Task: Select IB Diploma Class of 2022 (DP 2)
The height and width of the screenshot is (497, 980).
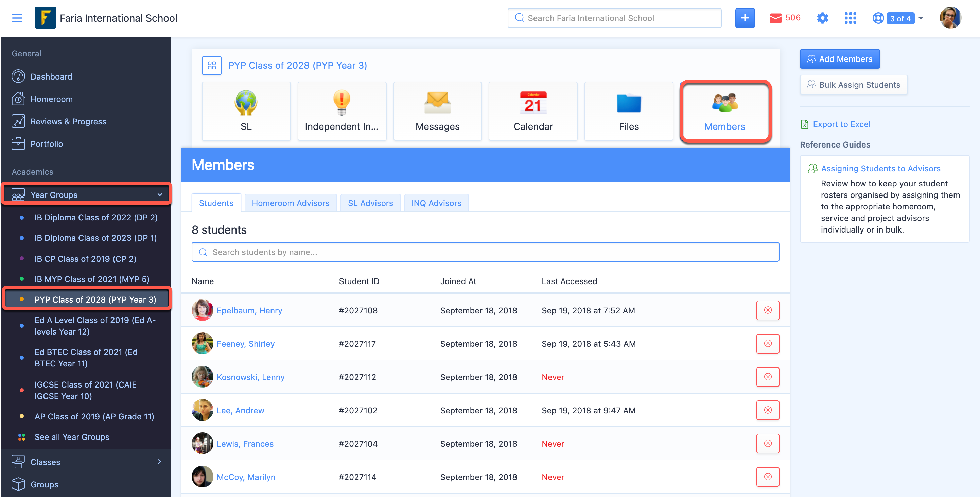Action: (96, 217)
